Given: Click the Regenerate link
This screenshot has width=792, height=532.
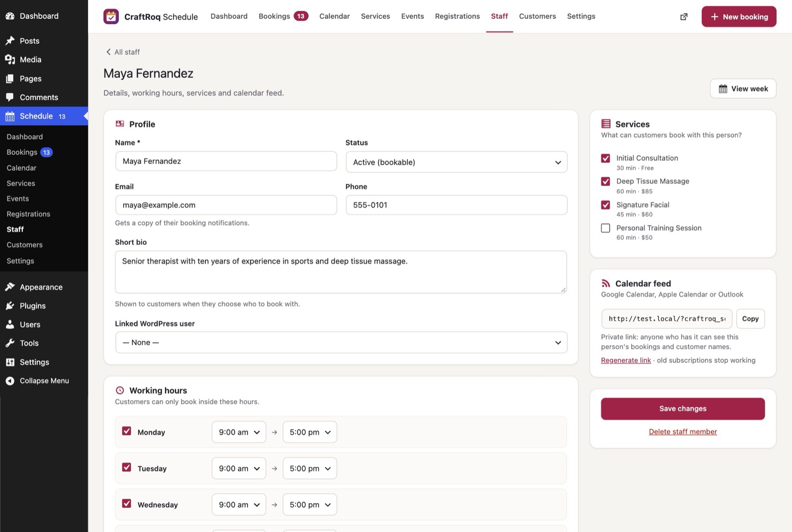Looking at the screenshot, I should (626, 360).
